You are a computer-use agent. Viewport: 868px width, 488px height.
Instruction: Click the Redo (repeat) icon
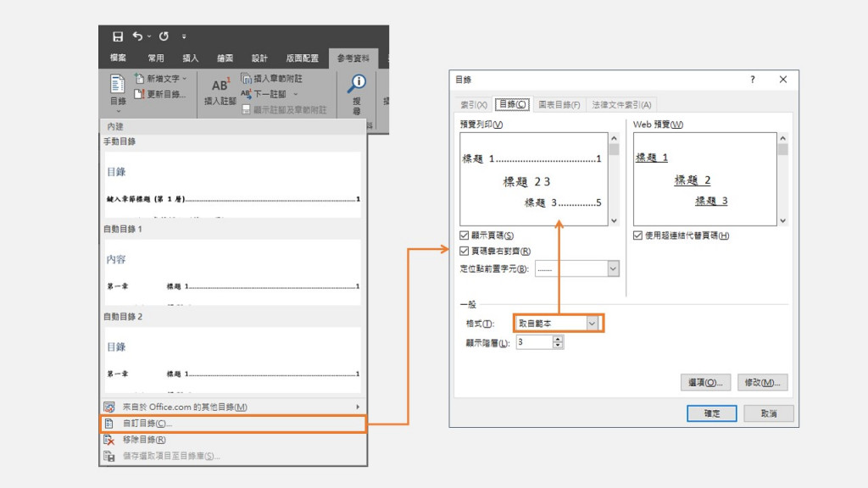click(164, 36)
